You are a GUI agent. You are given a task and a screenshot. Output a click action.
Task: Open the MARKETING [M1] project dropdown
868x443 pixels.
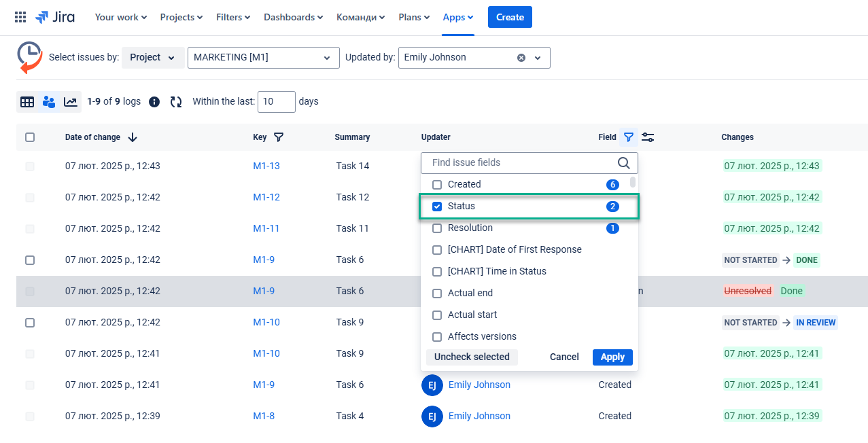(x=263, y=58)
